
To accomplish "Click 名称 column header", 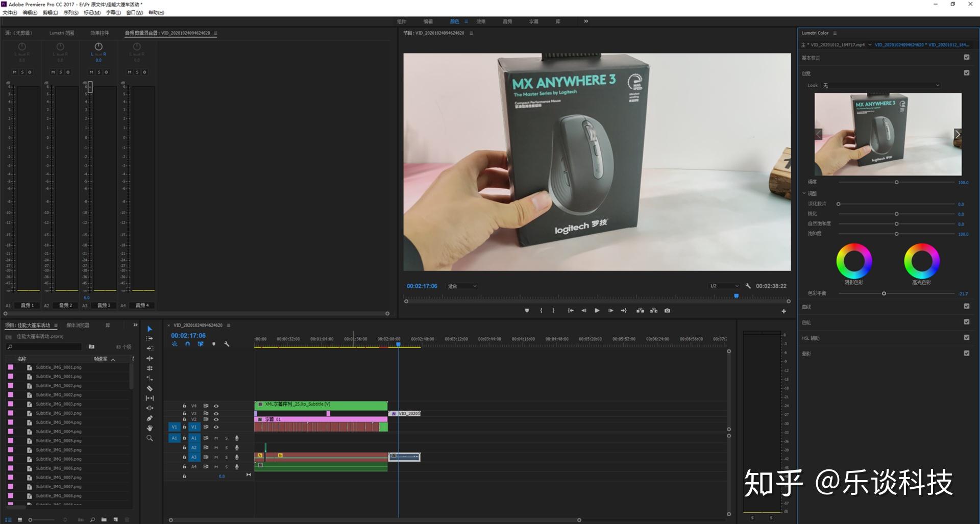I will pos(22,359).
